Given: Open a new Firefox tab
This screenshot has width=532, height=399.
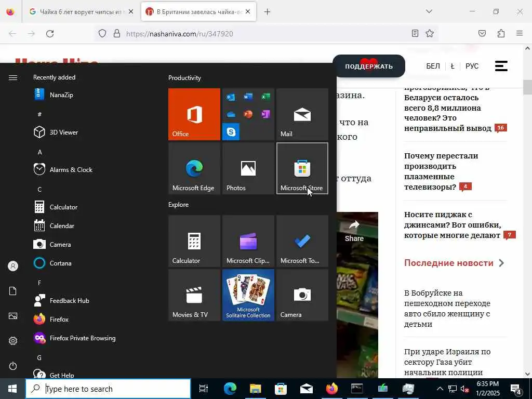Looking at the screenshot, I should click(268, 12).
